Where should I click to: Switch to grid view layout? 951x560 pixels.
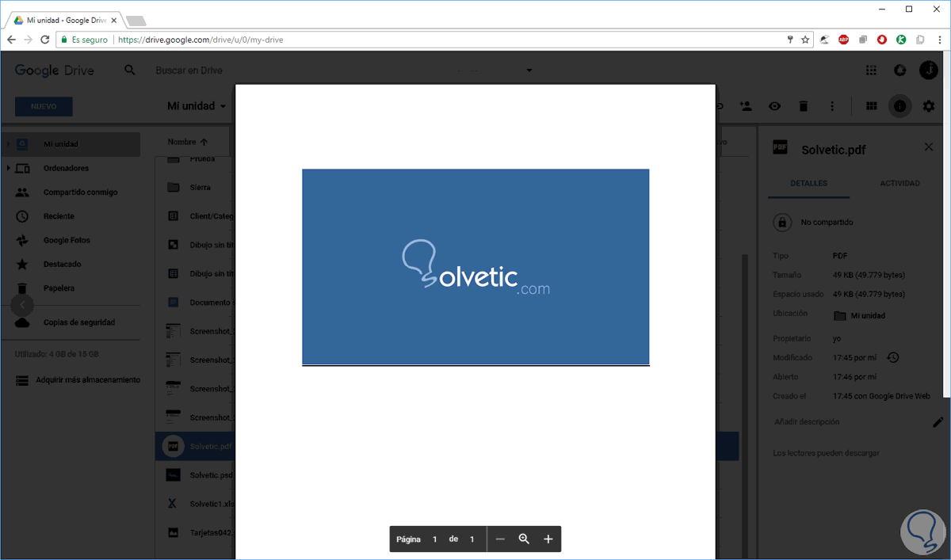point(871,106)
